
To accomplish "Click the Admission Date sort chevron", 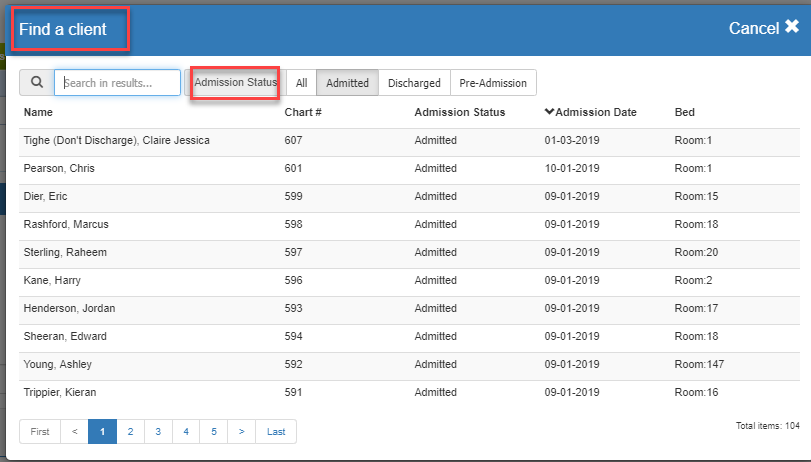I will coord(549,112).
